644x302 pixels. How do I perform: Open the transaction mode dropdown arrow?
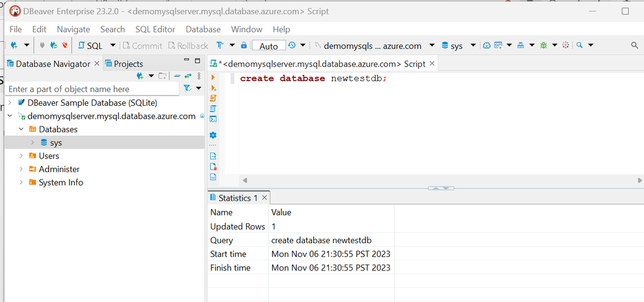click(232, 45)
